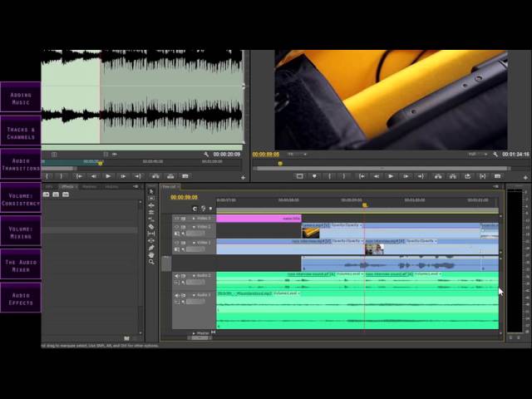Step back one frame in the Program monitor
Image resolution: width=532 pixels, height=399 pixels.
377,176
